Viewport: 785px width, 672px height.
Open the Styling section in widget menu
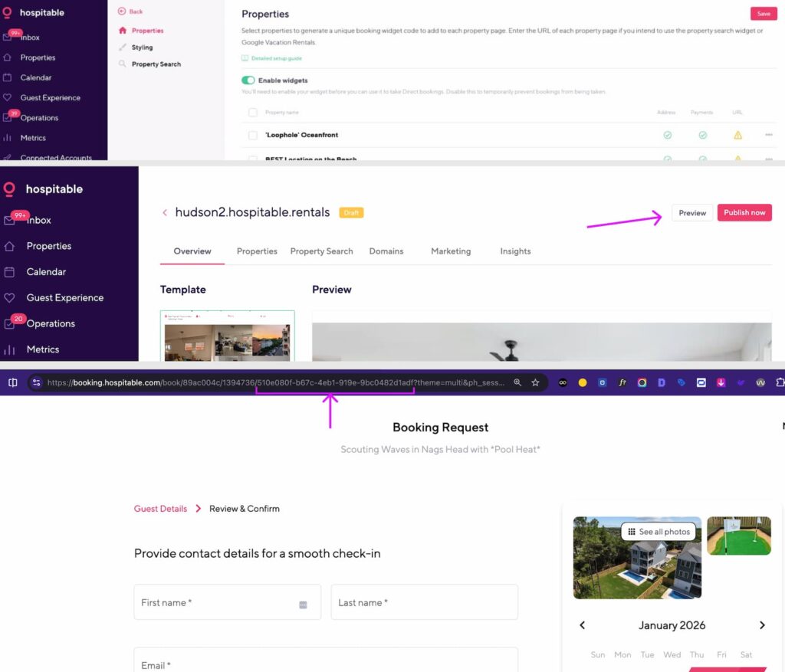[x=142, y=48]
